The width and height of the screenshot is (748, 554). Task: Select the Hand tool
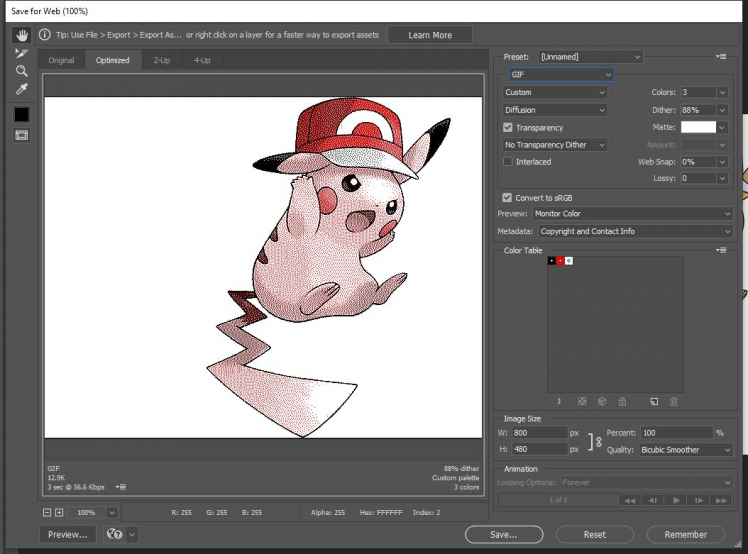click(x=21, y=35)
